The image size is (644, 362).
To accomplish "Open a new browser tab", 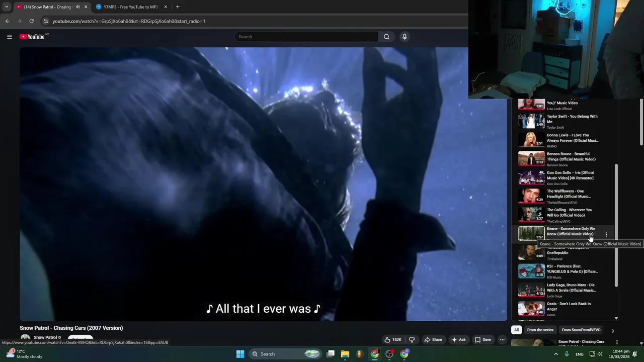I will (x=178, y=7).
